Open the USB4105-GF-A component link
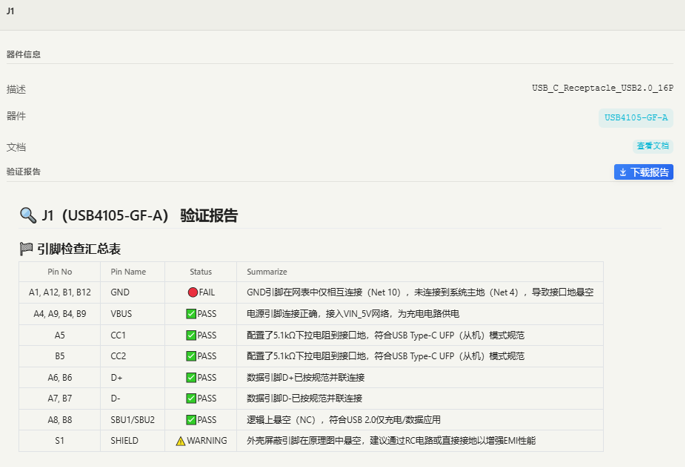685x467 pixels. click(636, 118)
